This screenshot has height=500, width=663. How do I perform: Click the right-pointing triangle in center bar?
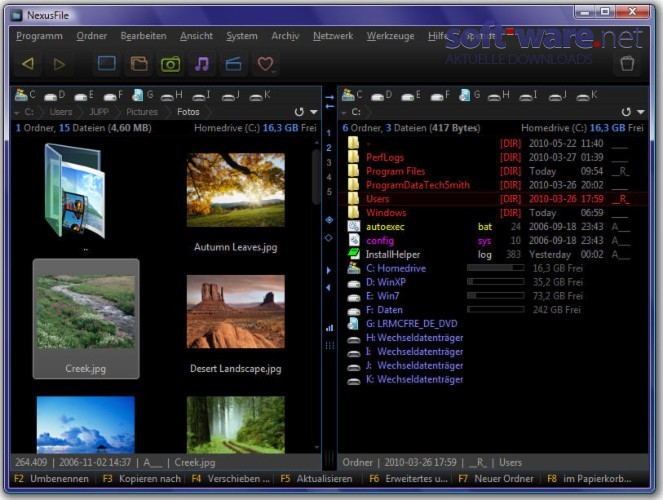click(329, 270)
